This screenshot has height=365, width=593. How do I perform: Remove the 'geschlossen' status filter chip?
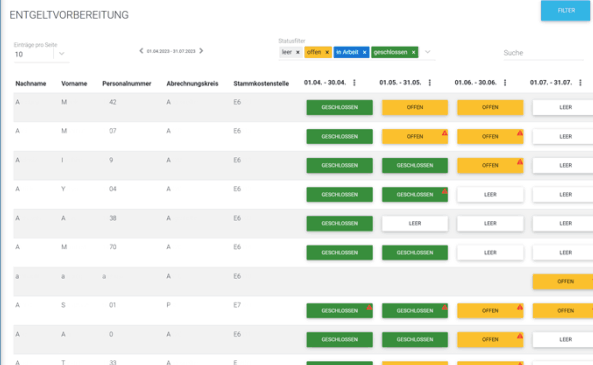413,52
